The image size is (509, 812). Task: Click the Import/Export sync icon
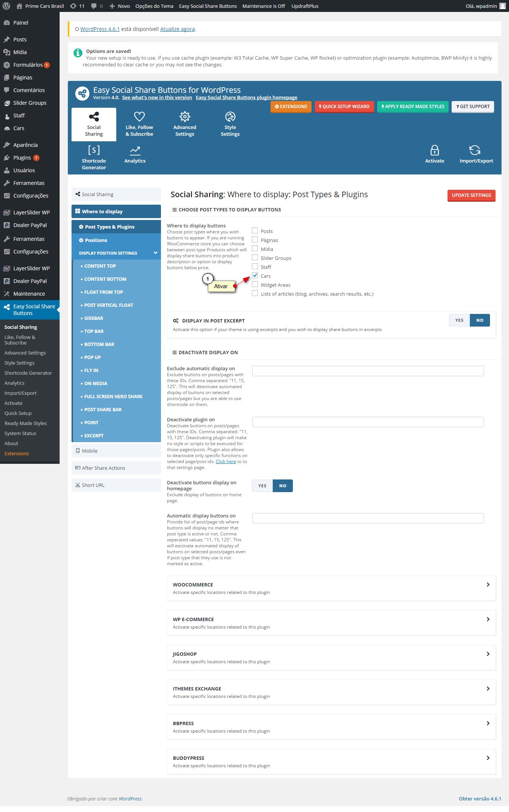pyautogui.click(x=475, y=150)
